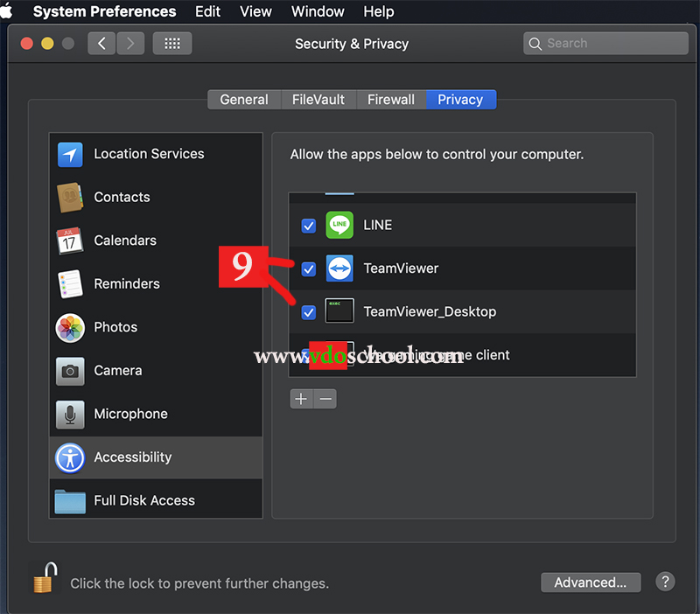Select the Location Services arrow icon
700x614 pixels.
[70, 155]
